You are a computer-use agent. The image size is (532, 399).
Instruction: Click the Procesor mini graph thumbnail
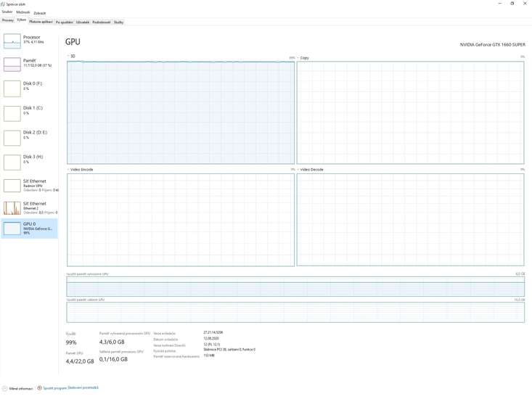(x=12, y=41)
